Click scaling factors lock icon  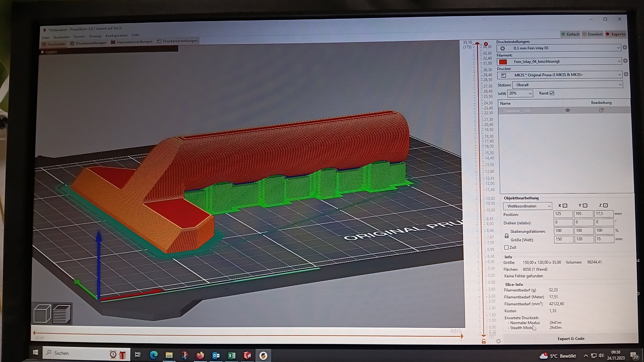(507, 236)
